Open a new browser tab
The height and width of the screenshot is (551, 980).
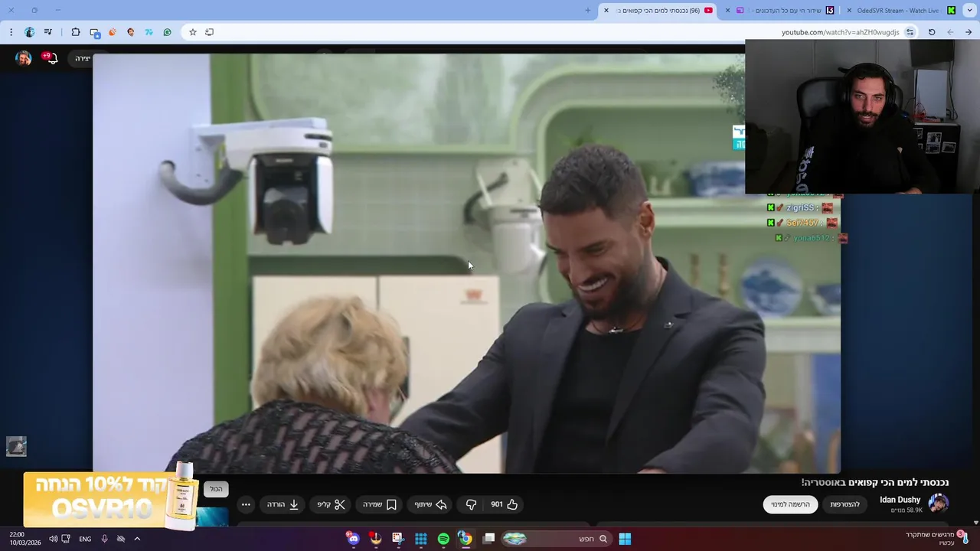588,10
